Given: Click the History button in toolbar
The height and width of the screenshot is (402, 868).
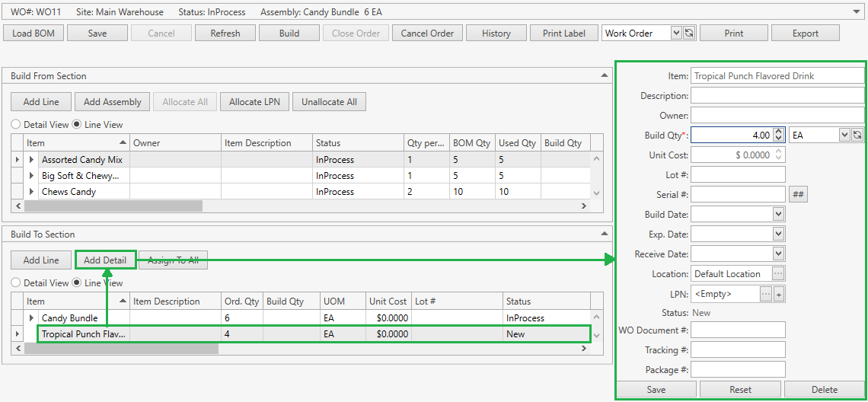Looking at the screenshot, I should [x=496, y=33].
